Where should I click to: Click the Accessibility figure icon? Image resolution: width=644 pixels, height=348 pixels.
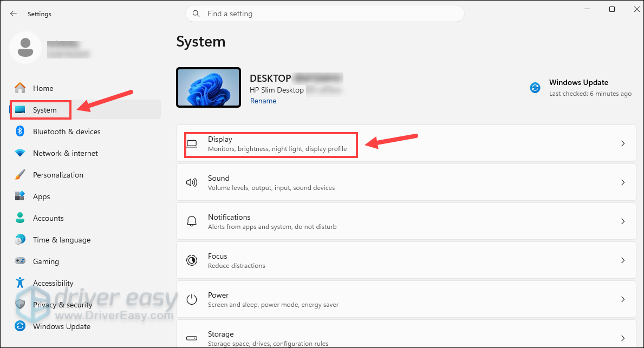tap(19, 283)
